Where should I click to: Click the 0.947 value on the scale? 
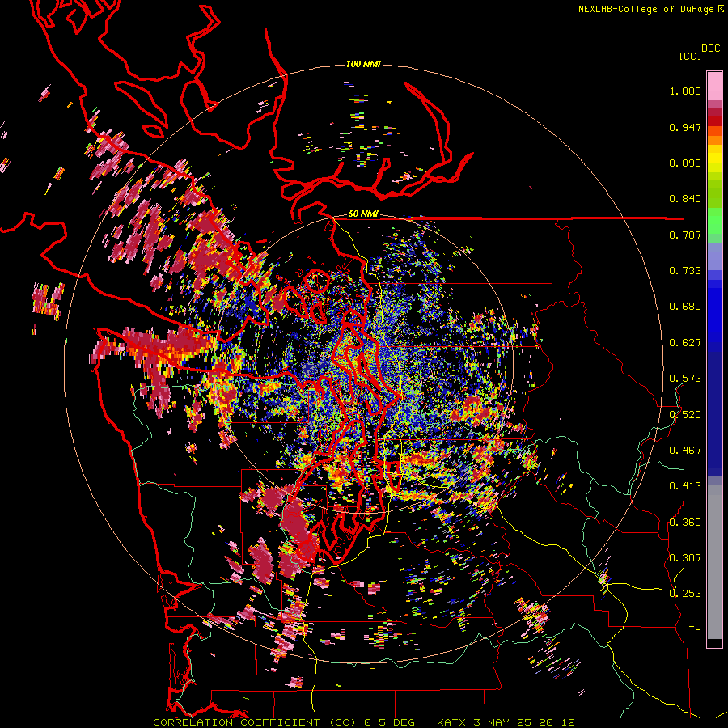(x=685, y=127)
